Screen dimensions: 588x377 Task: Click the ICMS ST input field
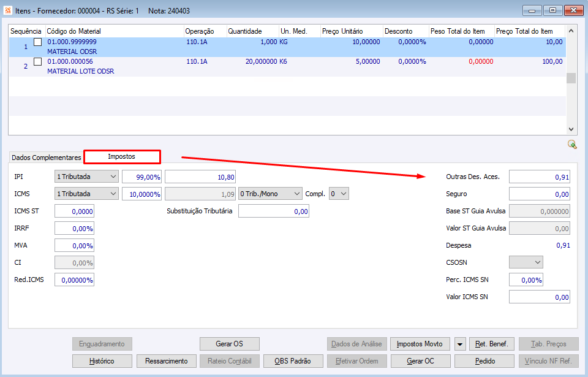74,211
